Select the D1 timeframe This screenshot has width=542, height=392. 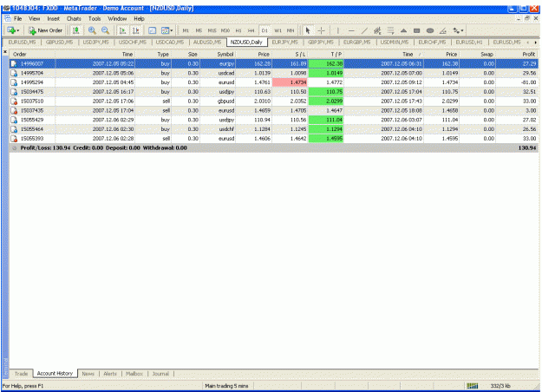(x=264, y=30)
